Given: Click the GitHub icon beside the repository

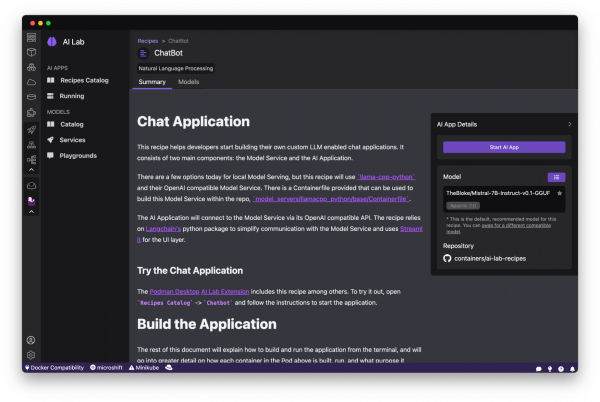Looking at the screenshot, I should tap(447, 259).
